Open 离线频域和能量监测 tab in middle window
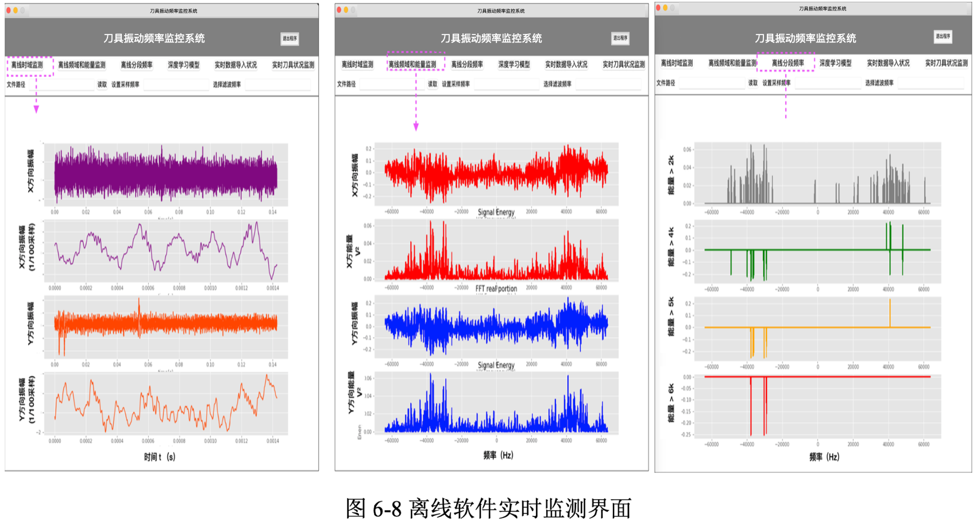The width and height of the screenshot is (980, 525). [412, 64]
